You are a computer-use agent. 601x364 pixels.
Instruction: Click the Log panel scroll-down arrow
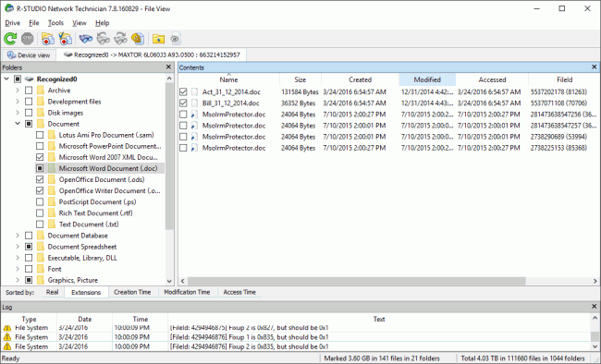tap(595, 346)
